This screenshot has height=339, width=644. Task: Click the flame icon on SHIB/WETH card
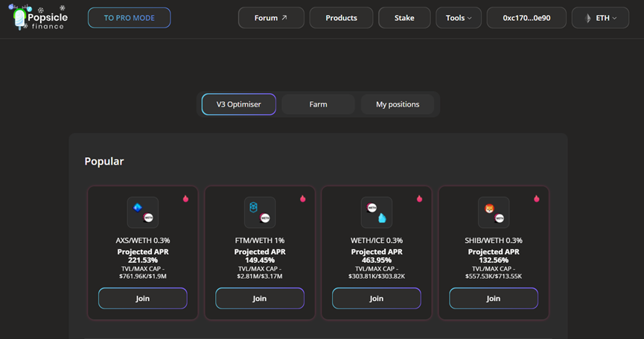pos(537,198)
